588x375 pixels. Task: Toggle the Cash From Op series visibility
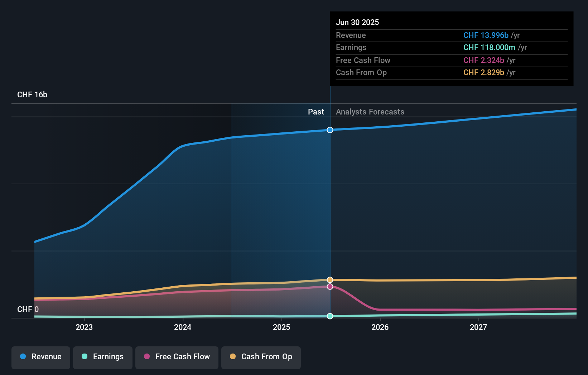261,357
